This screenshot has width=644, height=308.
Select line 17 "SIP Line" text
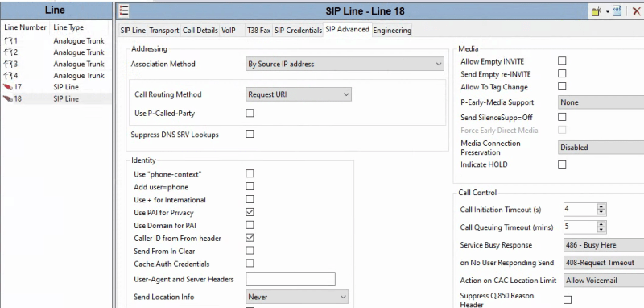66,87
